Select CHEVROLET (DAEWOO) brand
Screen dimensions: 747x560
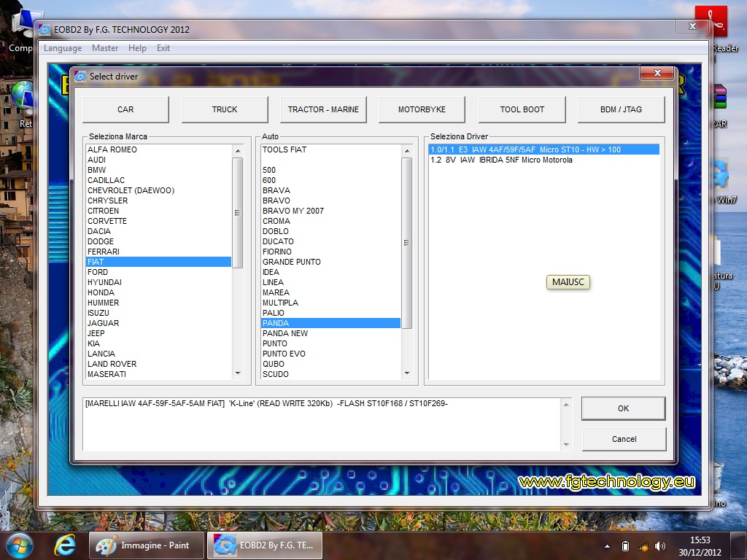click(x=158, y=190)
